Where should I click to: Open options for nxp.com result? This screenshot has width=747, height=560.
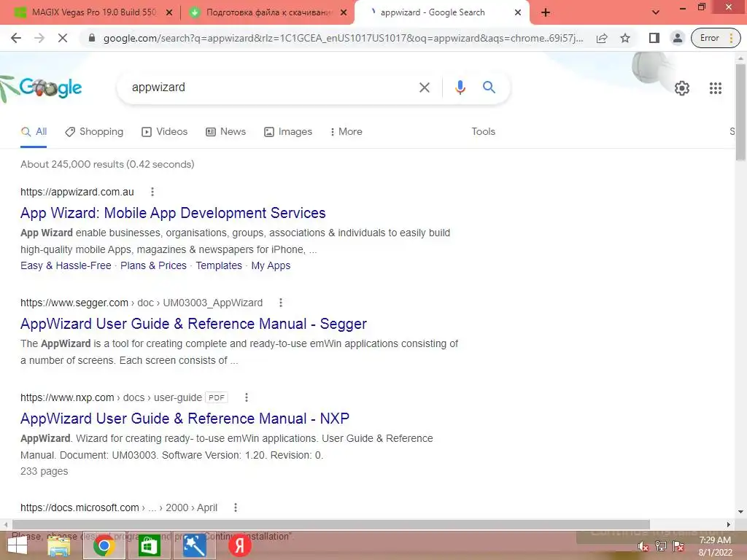247,397
